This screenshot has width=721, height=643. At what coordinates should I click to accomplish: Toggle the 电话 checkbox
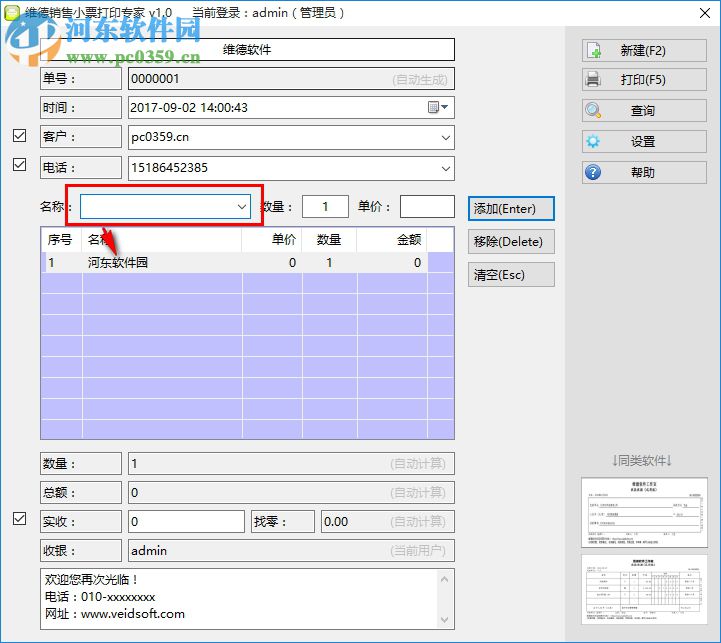pyautogui.click(x=20, y=166)
